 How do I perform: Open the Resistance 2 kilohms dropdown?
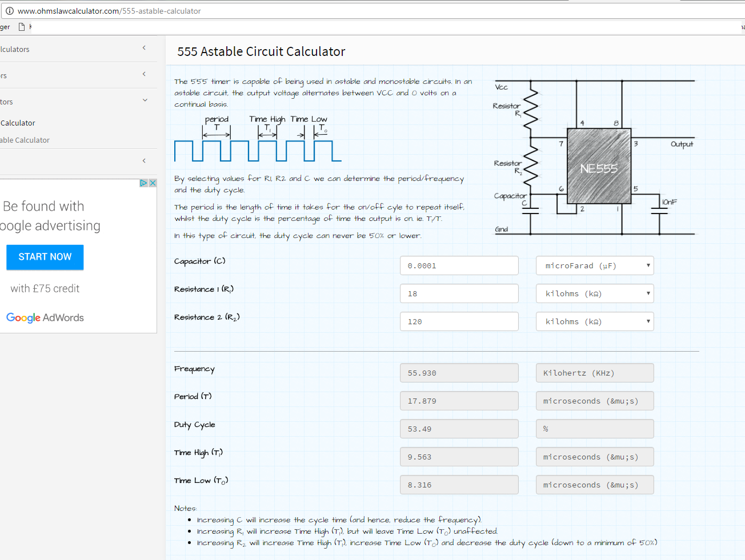(x=595, y=321)
